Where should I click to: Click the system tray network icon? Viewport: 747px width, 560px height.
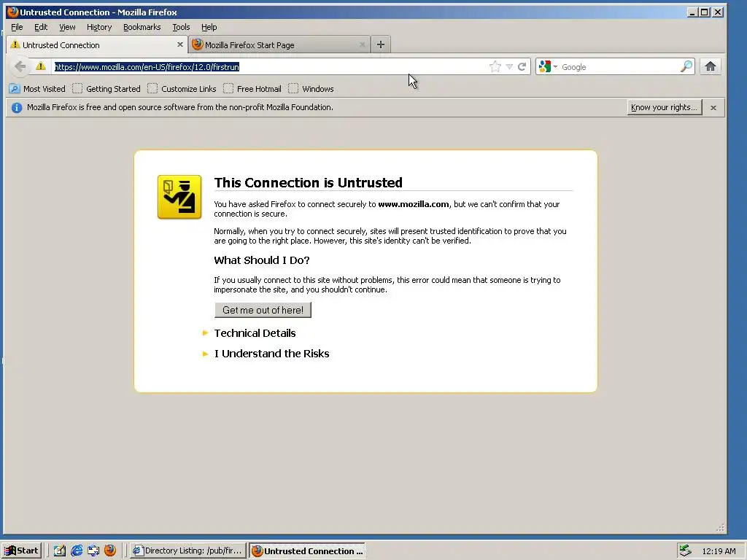685,551
